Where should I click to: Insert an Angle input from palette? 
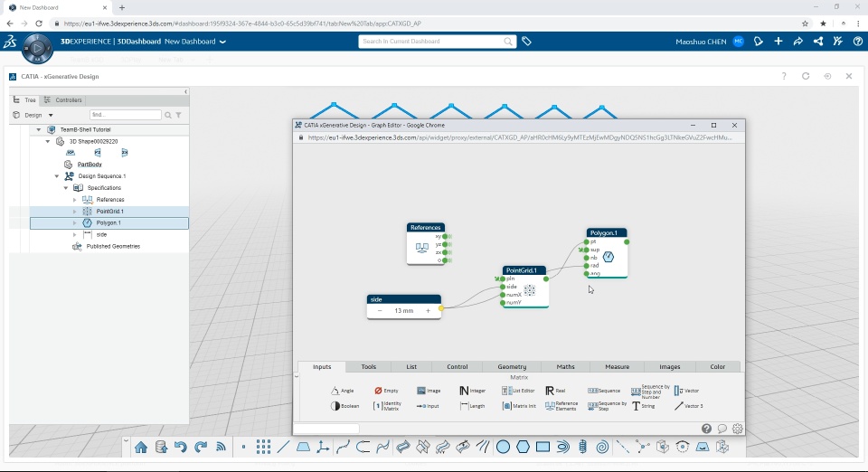[342, 391]
